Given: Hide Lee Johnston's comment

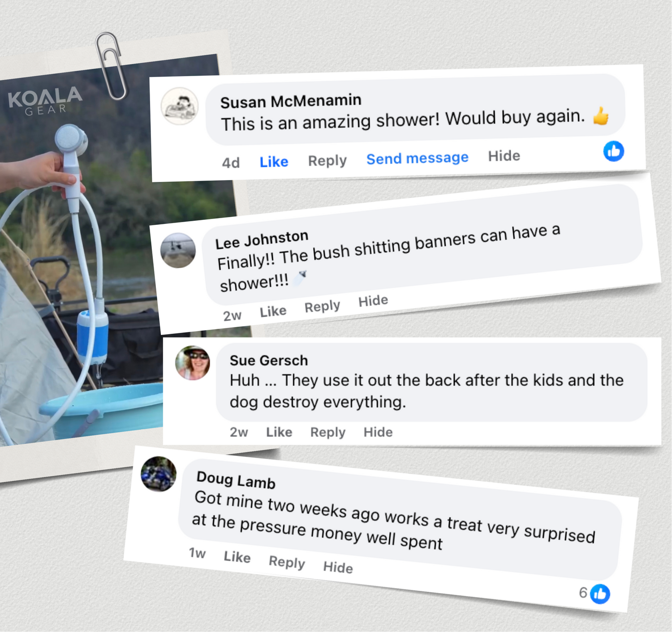Looking at the screenshot, I should [x=373, y=301].
